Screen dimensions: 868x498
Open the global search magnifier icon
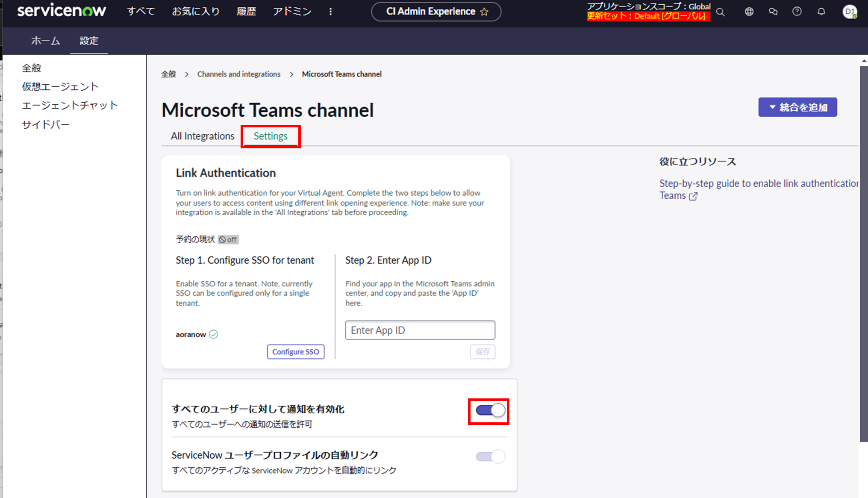coord(721,12)
